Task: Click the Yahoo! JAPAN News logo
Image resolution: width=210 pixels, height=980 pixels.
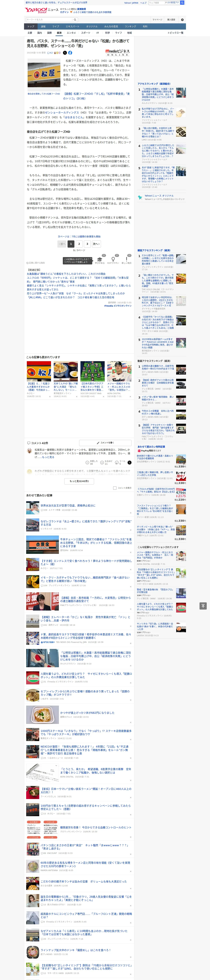Action: tap(42, 10)
